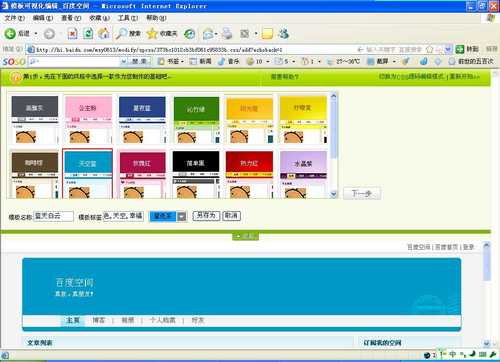The image size is (500, 362).
Task: Click the SOSO news icon
Action: [x=193, y=61]
